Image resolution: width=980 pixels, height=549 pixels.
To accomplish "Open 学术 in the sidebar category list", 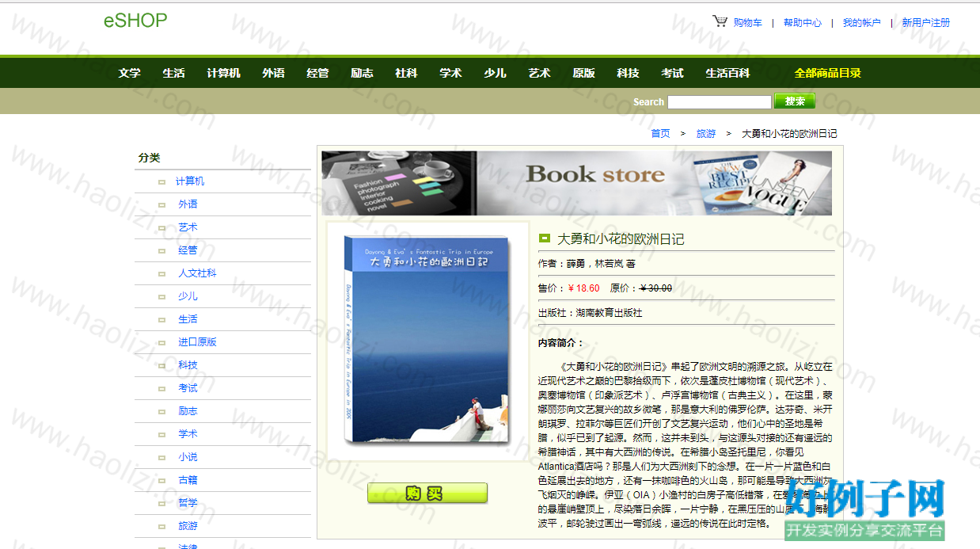I will (188, 434).
